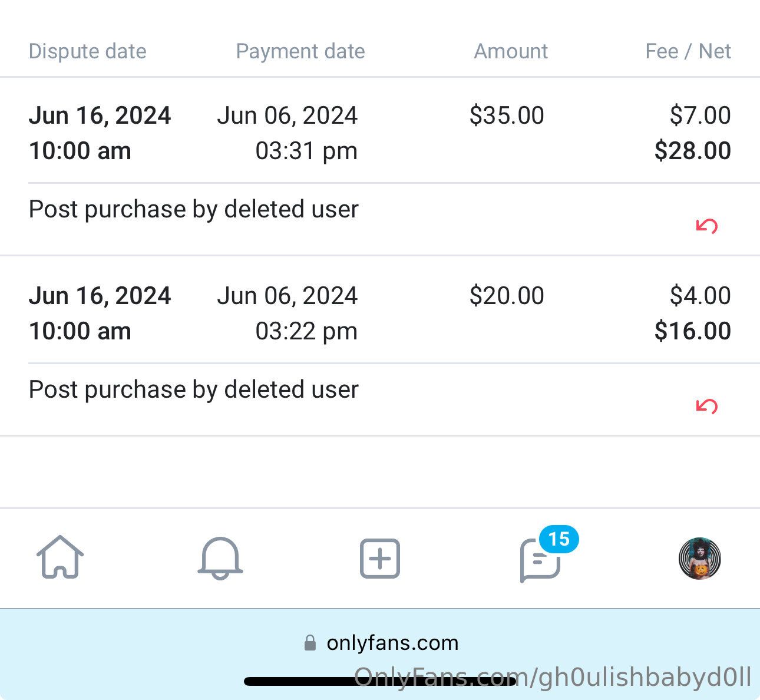Screen dimensions: 760x700
Task: Tap the 15 unread badge
Action: (x=559, y=539)
